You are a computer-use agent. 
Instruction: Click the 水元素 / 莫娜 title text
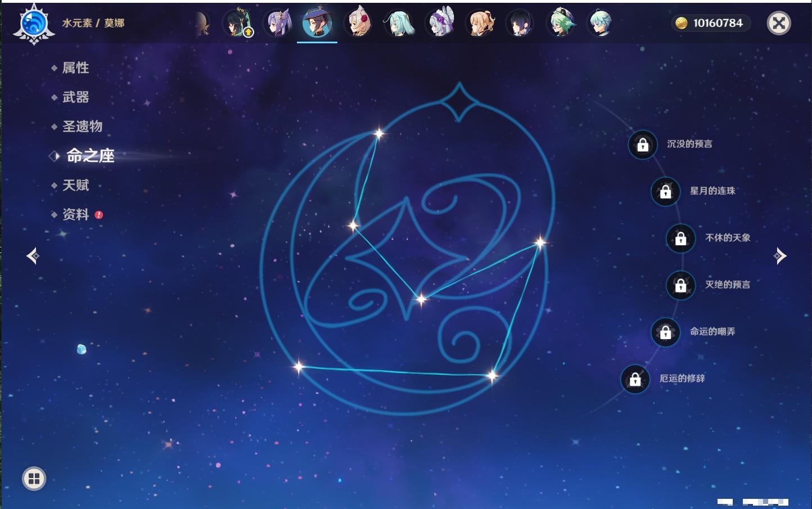[93, 23]
